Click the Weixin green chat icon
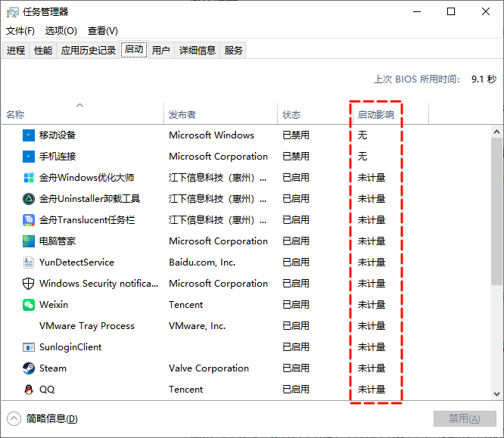Screen dimensions: 504x438 coord(29,305)
